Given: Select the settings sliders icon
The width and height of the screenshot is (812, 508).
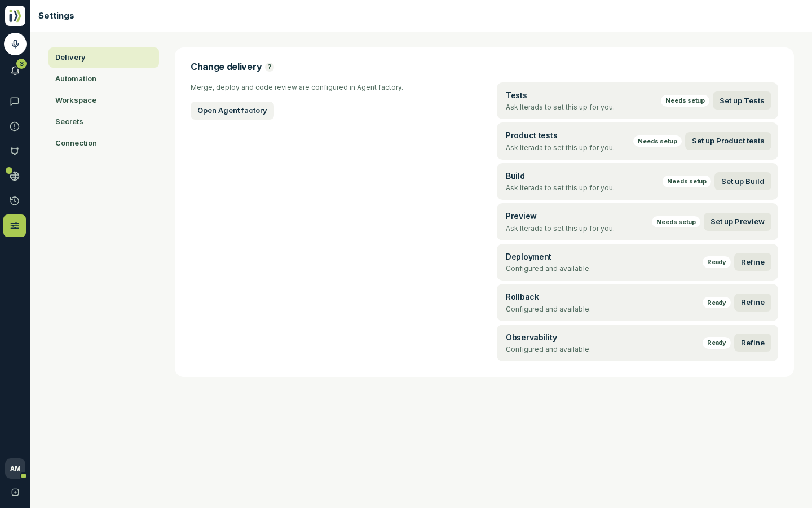Looking at the screenshot, I should (15, 226).
